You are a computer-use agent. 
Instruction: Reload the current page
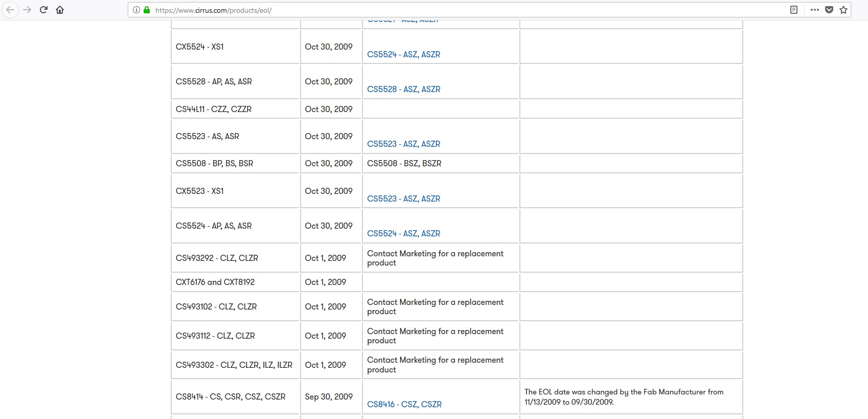(43, 10)
